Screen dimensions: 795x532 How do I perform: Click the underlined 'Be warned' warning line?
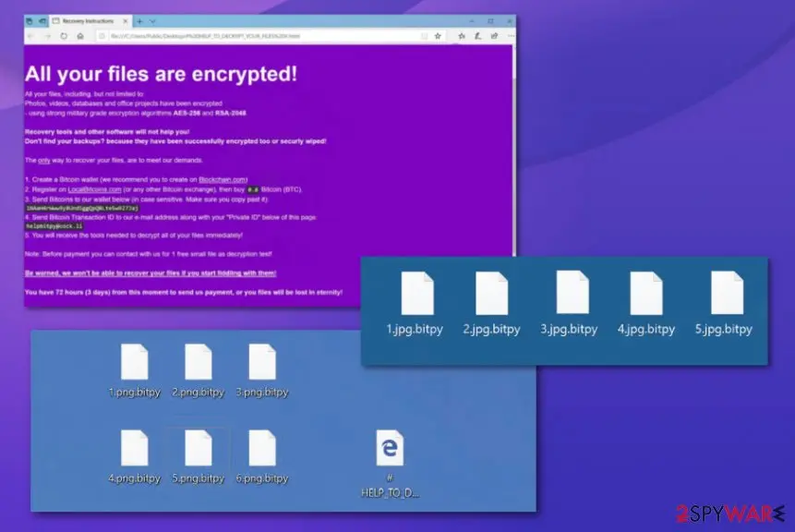pos(151,273)
